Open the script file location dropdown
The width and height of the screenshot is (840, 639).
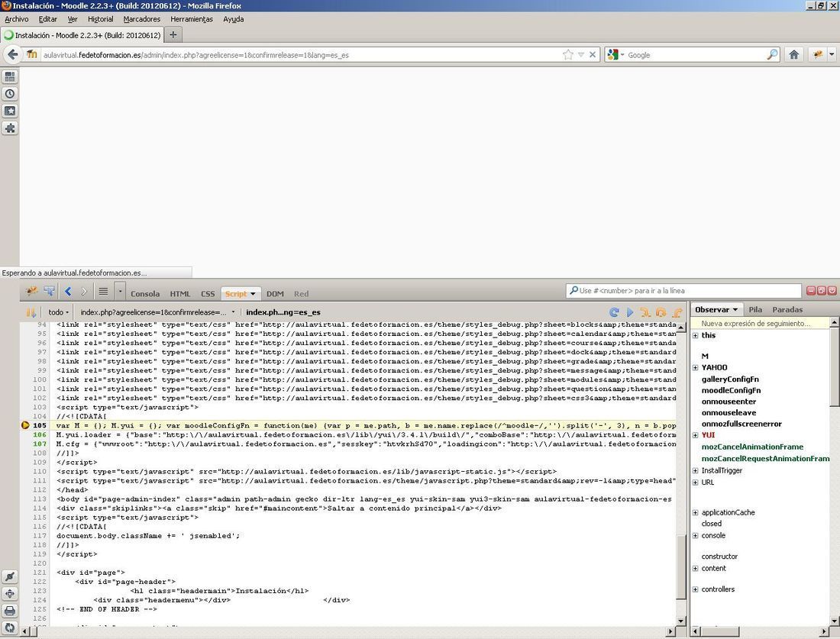click(x=157, y=312)
